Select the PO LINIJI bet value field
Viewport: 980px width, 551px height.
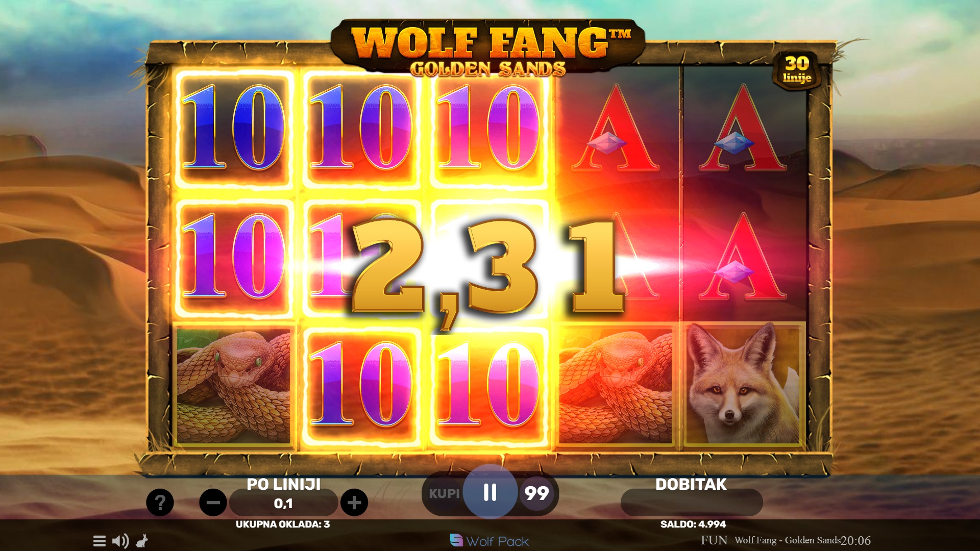point(283,504)
